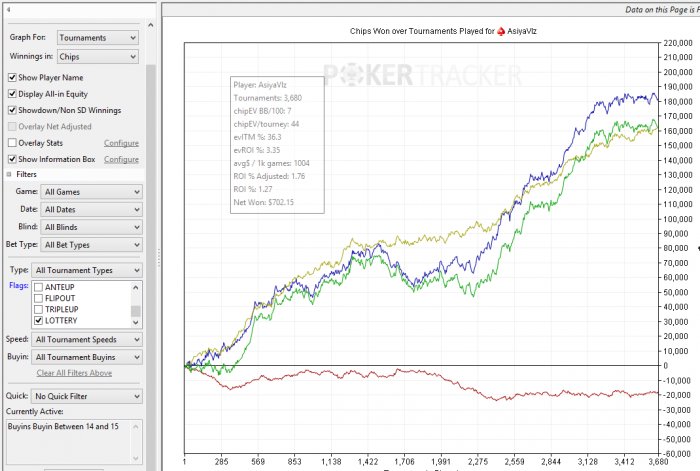Open the Game All Games dropdown

(x=92, y=192)
